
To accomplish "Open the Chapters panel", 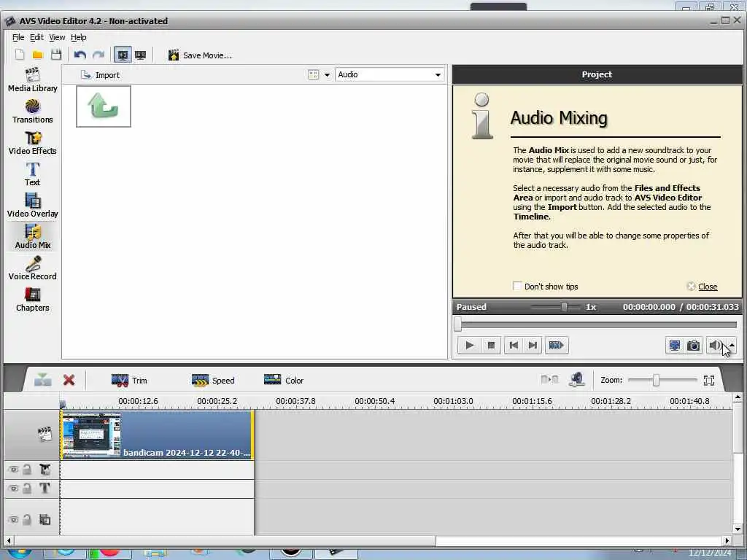I will tap(32, 300).
